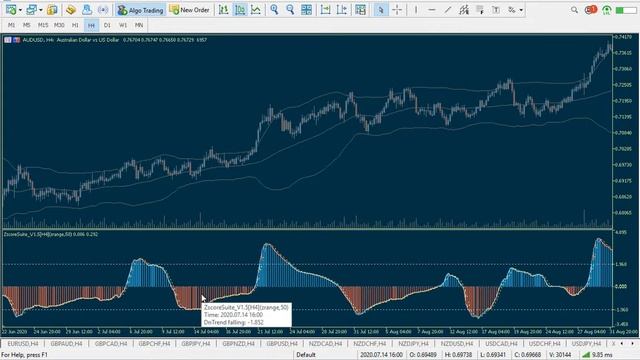This screenshot has width=640, height=360.
Task: Open the chart profiles icon
Action: (31, 10)
